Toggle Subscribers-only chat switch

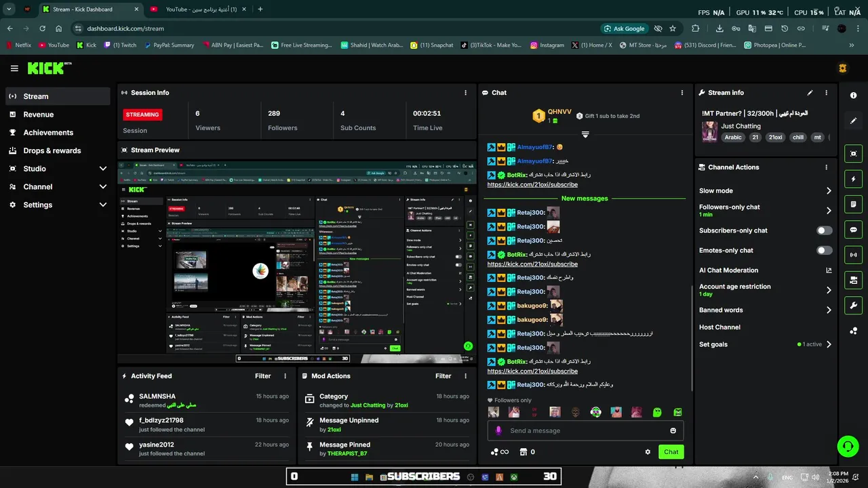(824, 230)
